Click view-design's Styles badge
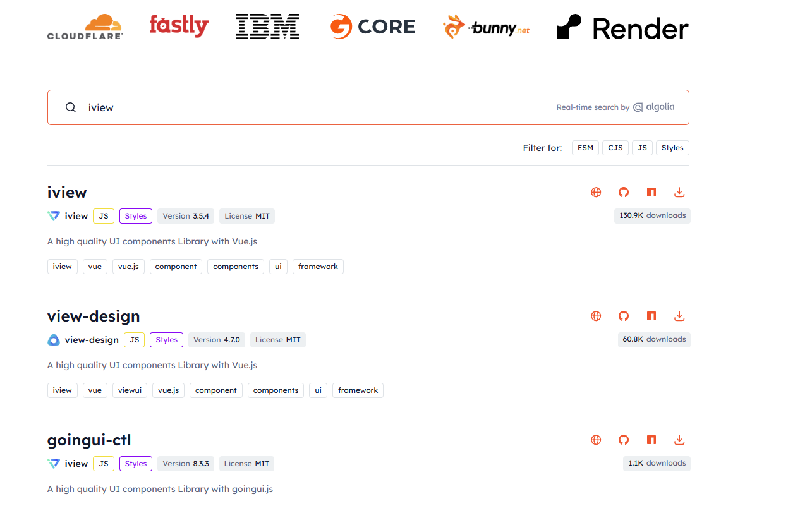This screenshot has width=812, height=506. point(167,340)
